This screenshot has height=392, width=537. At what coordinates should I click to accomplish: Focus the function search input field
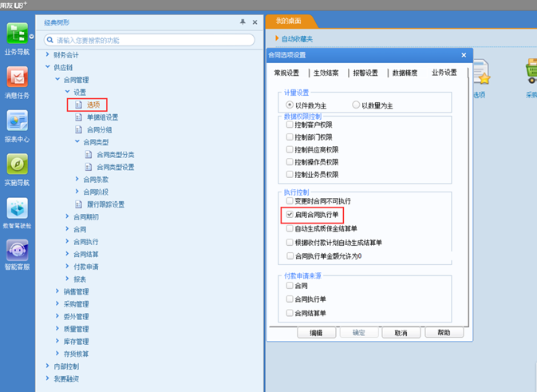click(x=149, y=40)
